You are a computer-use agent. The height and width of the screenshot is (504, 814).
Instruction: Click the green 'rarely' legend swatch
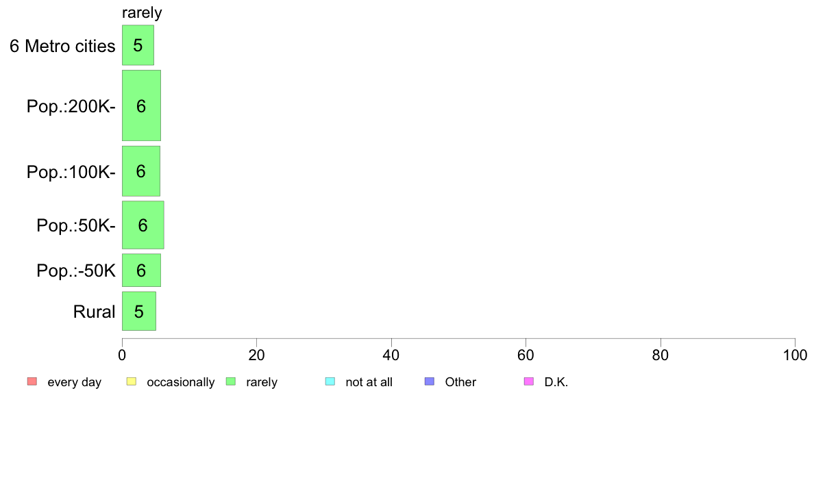231,381
